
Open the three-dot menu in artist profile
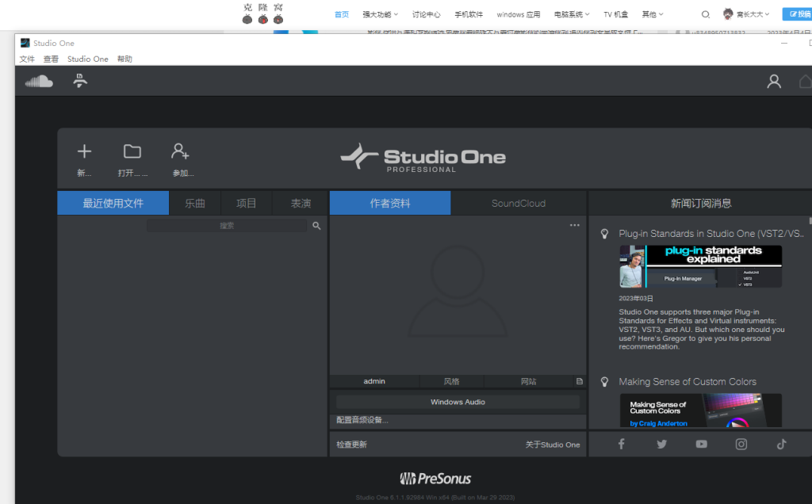point(574,225)
